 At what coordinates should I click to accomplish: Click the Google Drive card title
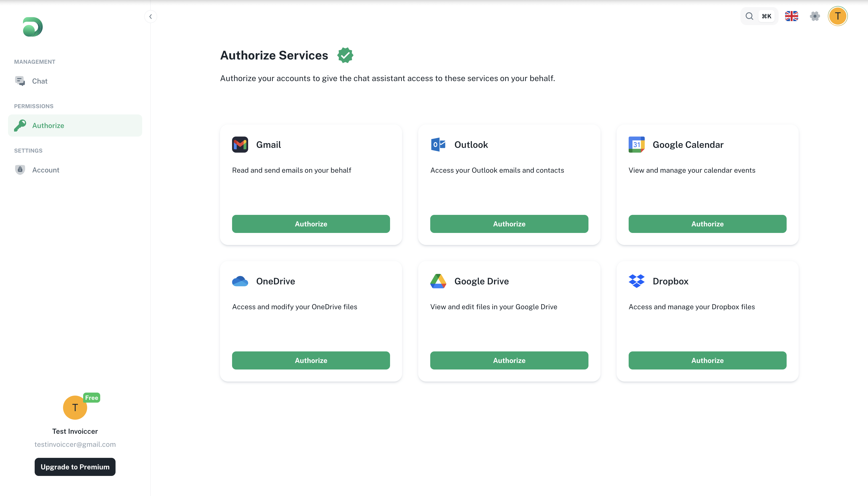point(481,281)
